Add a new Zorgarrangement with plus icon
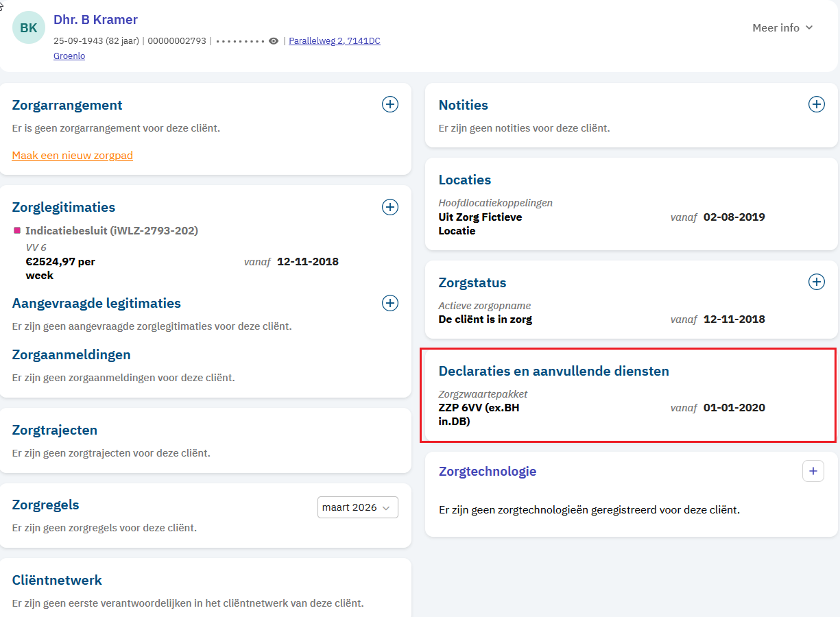 tap(389, 104)
